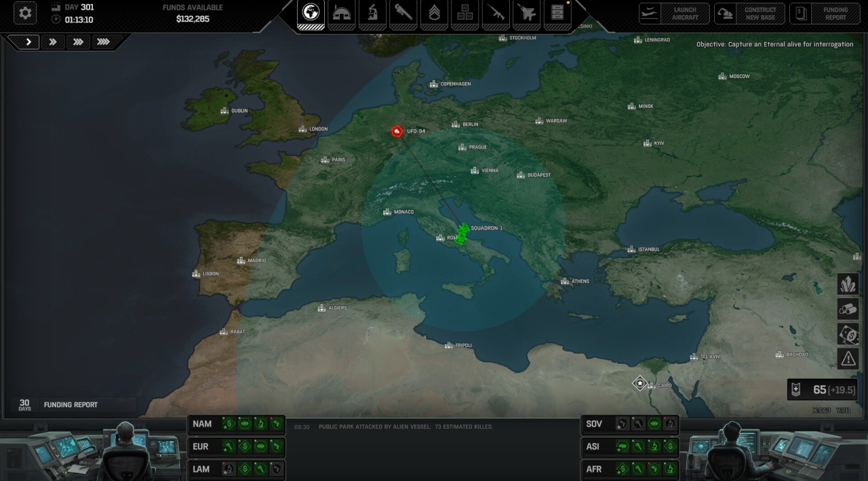
Task: Open the archive filing cabinet screen
Action: [557, 14]
